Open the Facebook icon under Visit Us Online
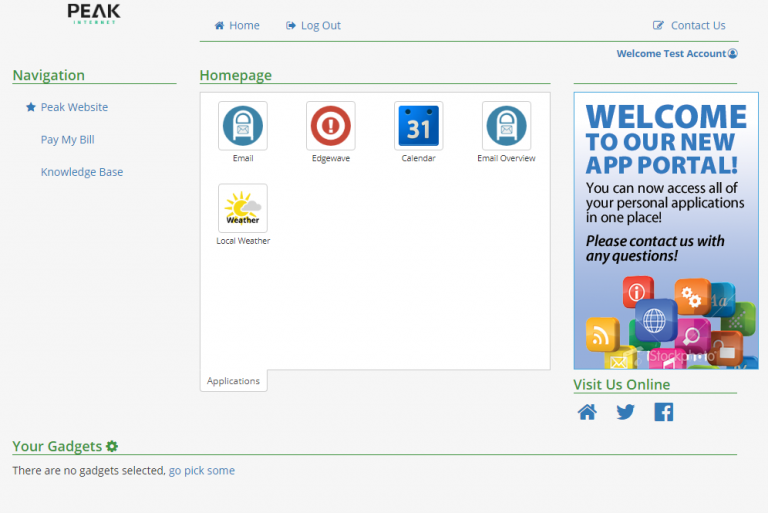The width and height of the screenshot is (768, 513). pyautogui.click(x=663, y=412)
